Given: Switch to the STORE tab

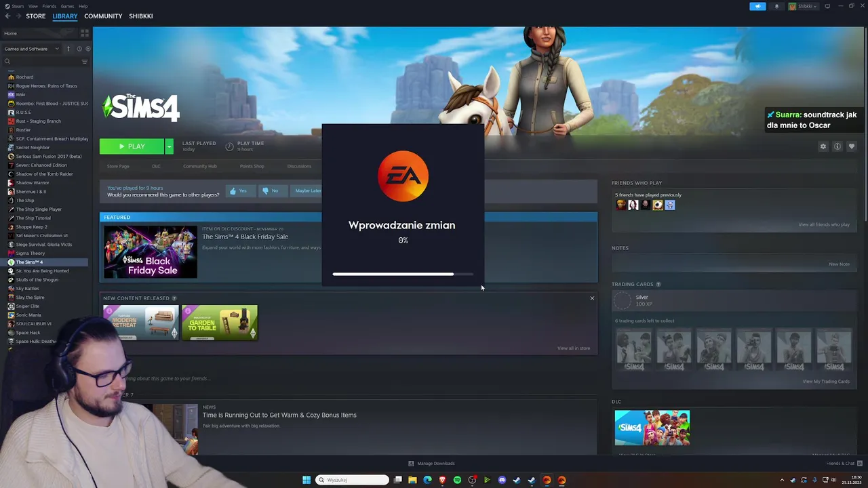Looking at the screenshot, I should pos(36,16).
